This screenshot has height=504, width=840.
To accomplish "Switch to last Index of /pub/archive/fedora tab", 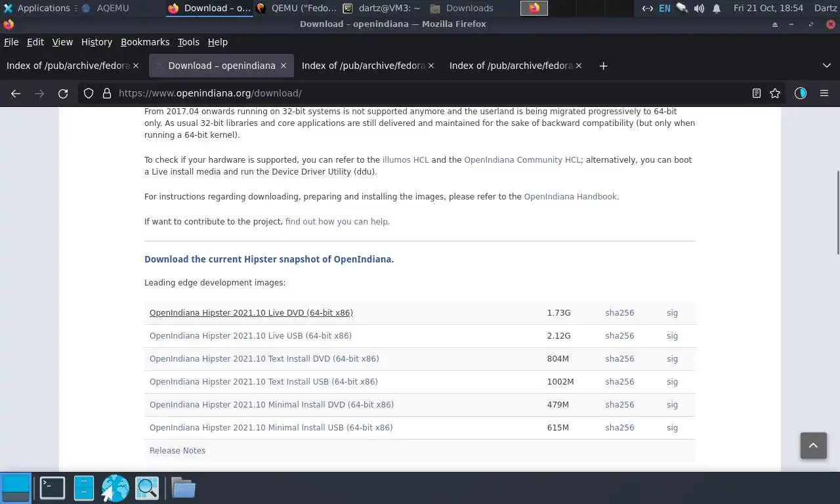I will pos(516,66).
